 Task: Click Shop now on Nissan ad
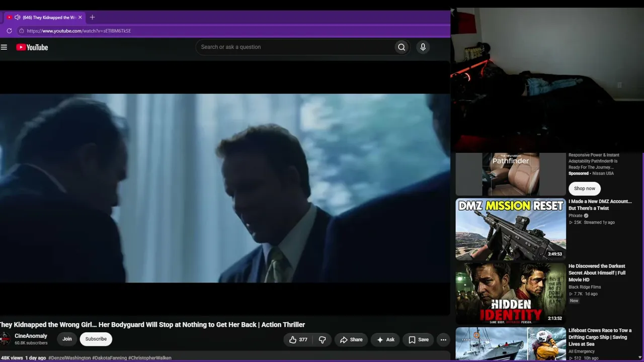[x=585, y=189]
